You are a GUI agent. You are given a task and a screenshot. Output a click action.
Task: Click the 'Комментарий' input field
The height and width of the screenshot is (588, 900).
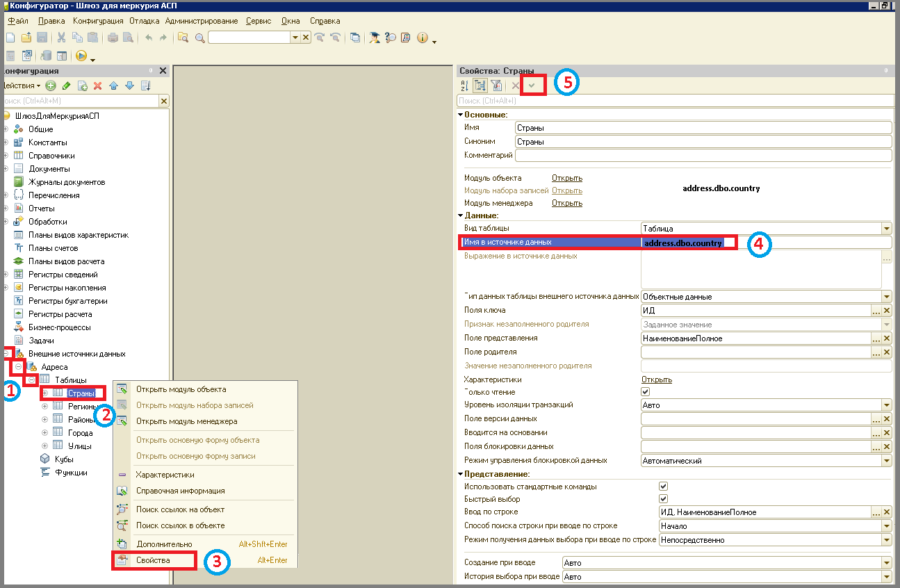coord(703,155)
